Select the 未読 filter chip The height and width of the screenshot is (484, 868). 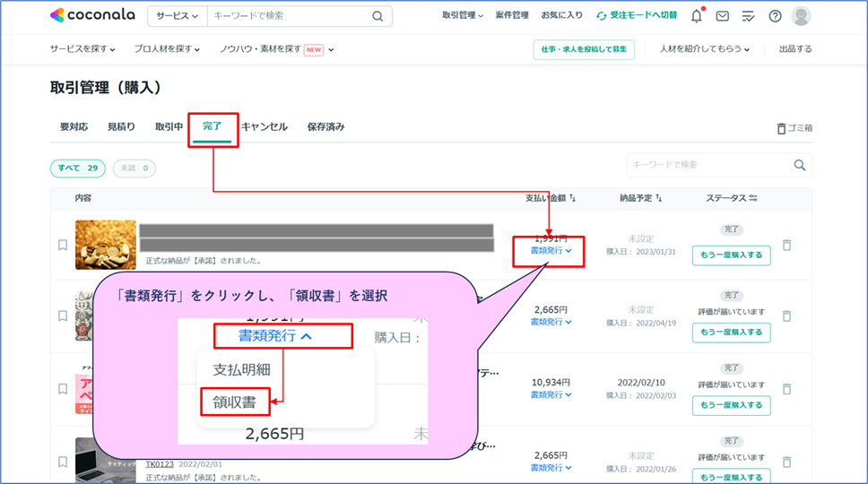[x=134, y=169]
